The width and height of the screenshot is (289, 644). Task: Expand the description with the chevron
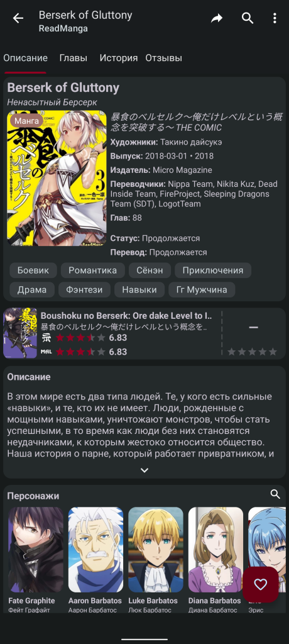tap(144, 470)
